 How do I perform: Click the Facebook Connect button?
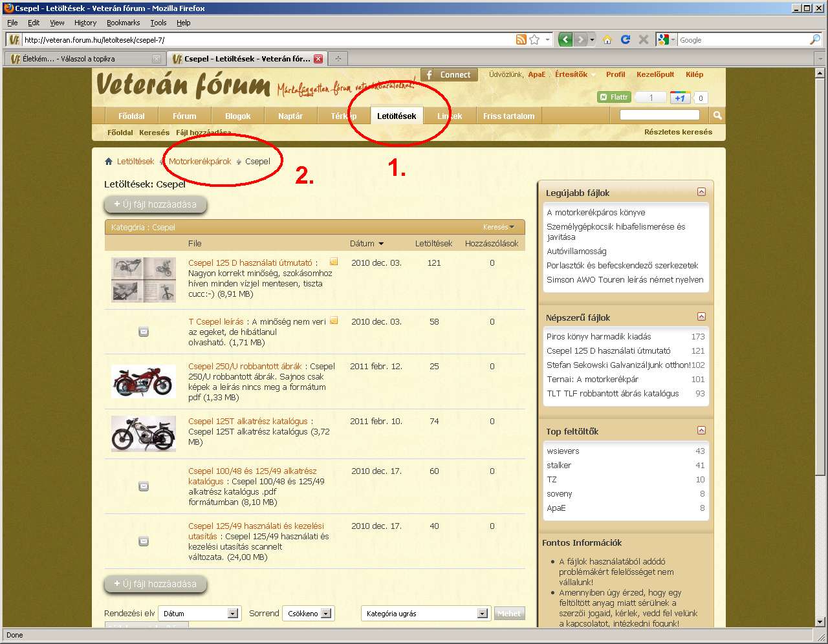coord(449,75)
